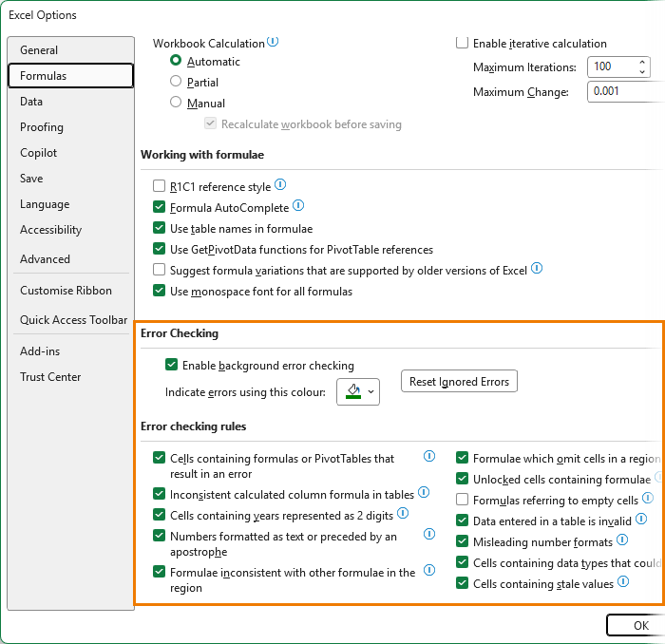Screen dimensions: 665x644
Task: Select Partial workbook calculation
Action: pyautogui.click(x=176, y=82)
